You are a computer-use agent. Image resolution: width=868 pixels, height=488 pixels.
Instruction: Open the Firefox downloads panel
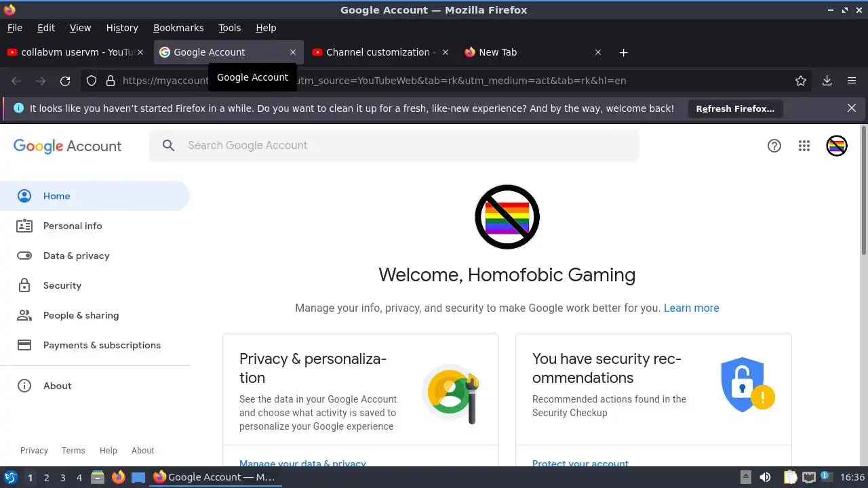pyautogui.click(x=827, y=81)
